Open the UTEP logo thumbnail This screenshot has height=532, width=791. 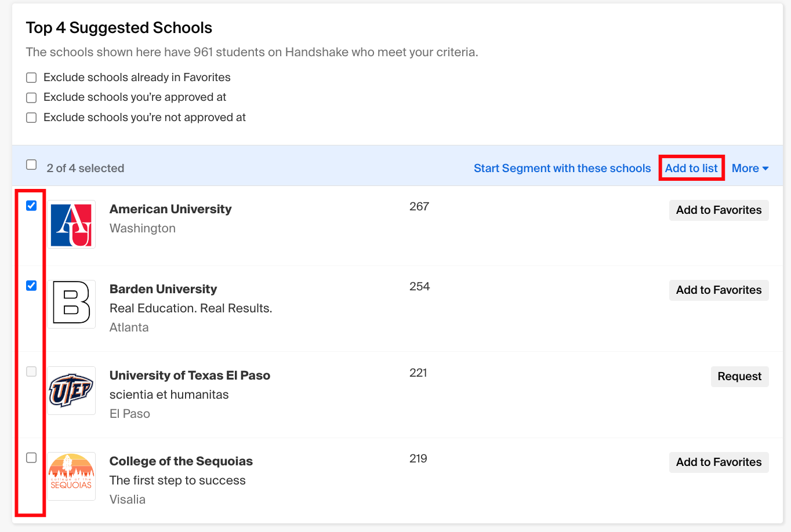tap(71, 391)
